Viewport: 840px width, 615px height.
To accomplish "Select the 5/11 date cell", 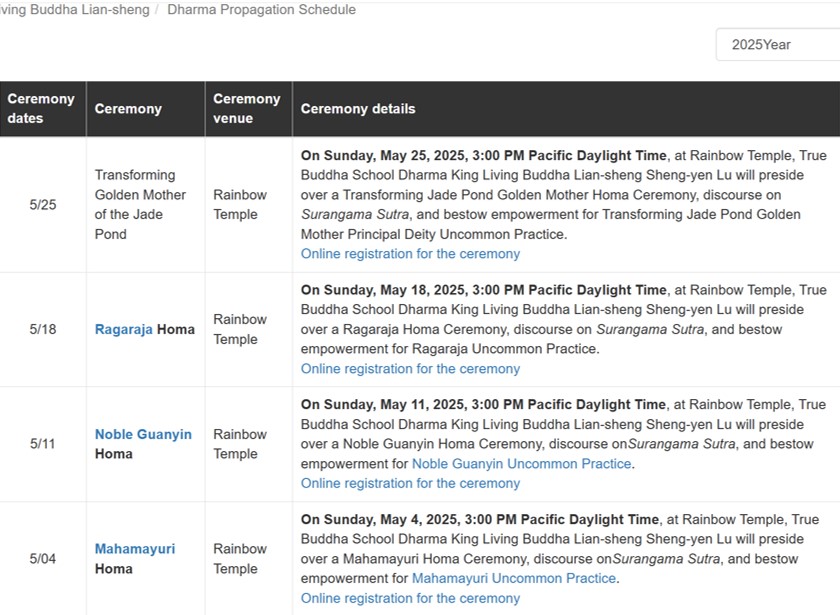I will pyautogui.click(x=43, y=444).
